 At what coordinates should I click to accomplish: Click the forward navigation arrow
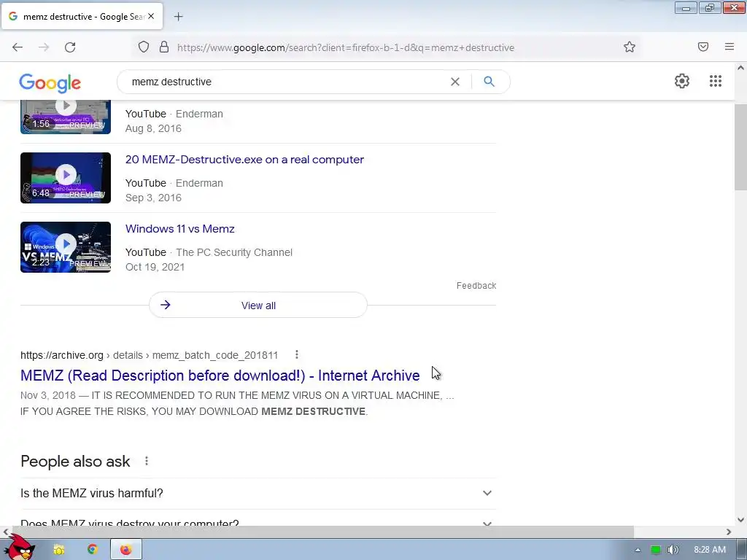coord(44,47)
